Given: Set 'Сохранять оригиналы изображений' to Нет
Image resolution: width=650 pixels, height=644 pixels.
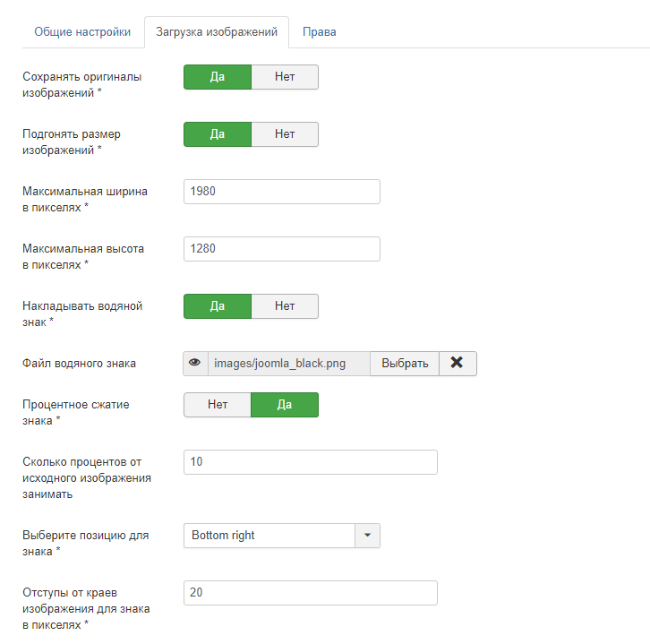Looking at the screenshot, I should pos(285,77).
